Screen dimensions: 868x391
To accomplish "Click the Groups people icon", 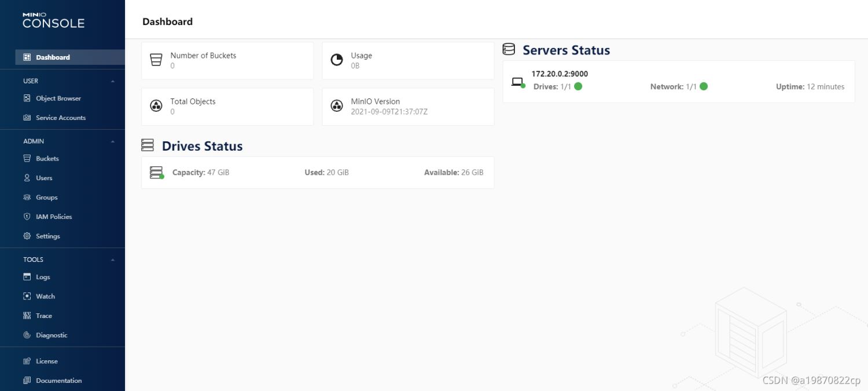I will coord(27,197).
